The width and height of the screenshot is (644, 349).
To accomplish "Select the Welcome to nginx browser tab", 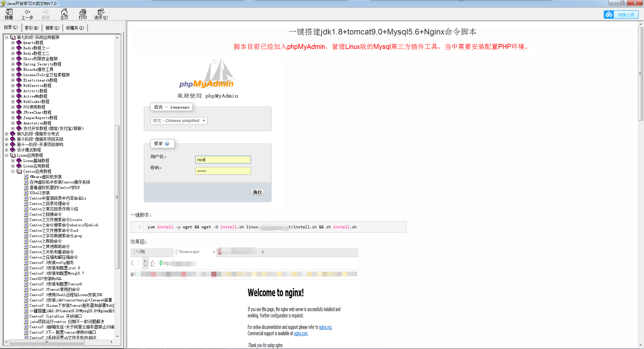I will click(195, 252).
